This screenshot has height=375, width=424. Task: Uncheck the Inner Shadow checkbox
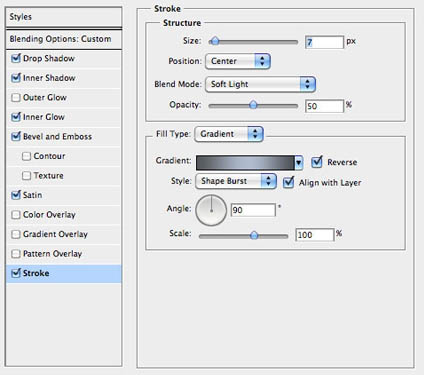point(16,78)
